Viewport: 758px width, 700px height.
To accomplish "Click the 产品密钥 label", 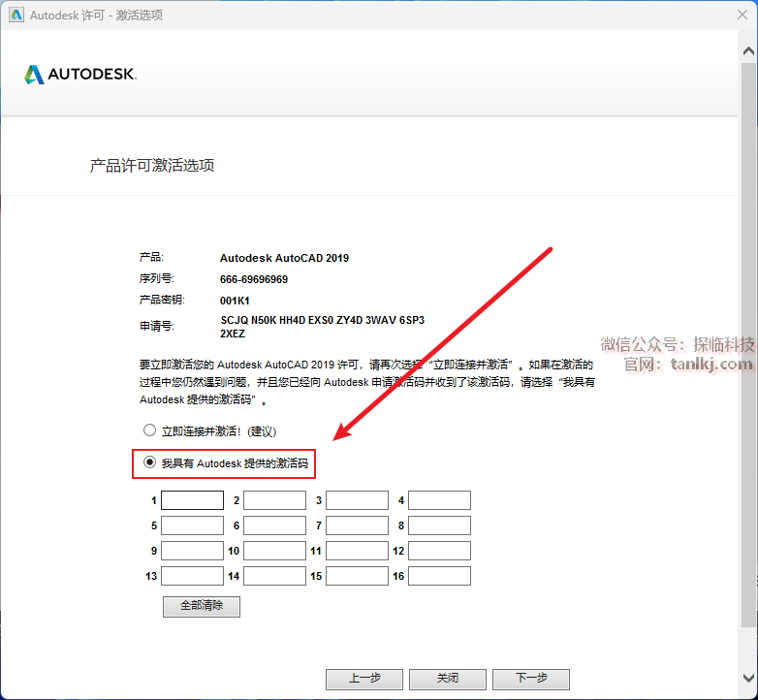I will (162, 300).
